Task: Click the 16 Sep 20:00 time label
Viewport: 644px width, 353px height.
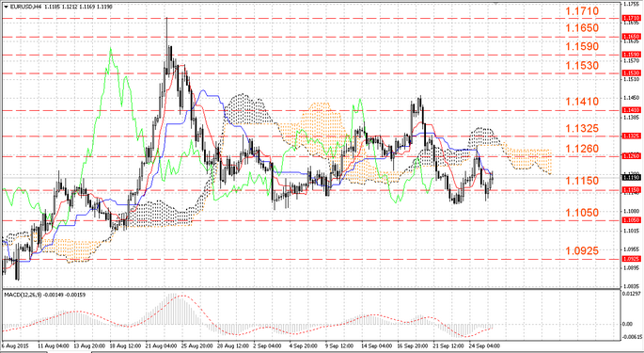Action: pyautogui.click(x=412, y=346)
